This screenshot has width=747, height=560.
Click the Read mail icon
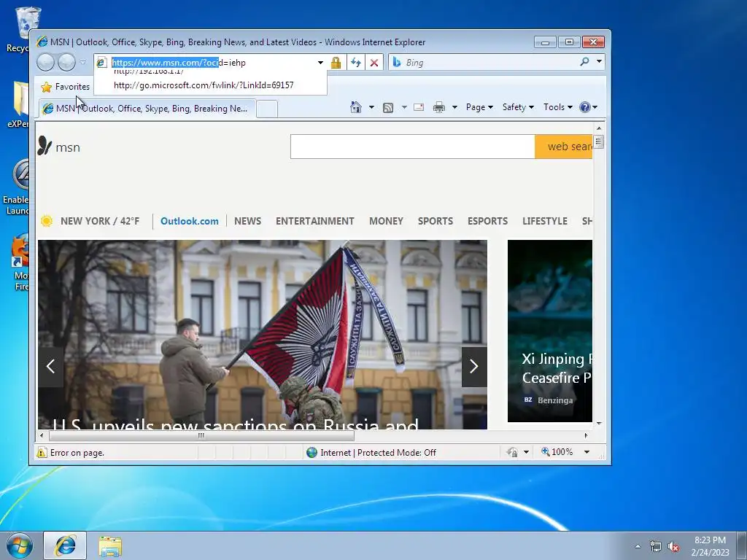(x=419, y=107)
